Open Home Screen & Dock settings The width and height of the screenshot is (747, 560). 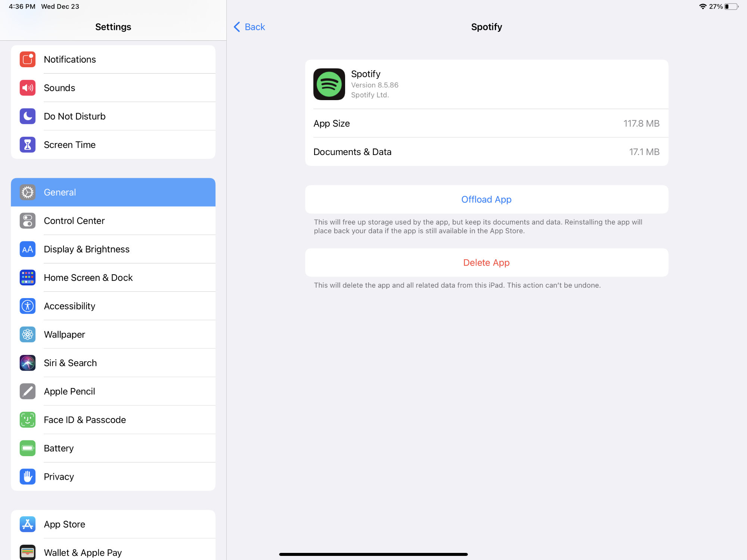[x=113, y=278]
